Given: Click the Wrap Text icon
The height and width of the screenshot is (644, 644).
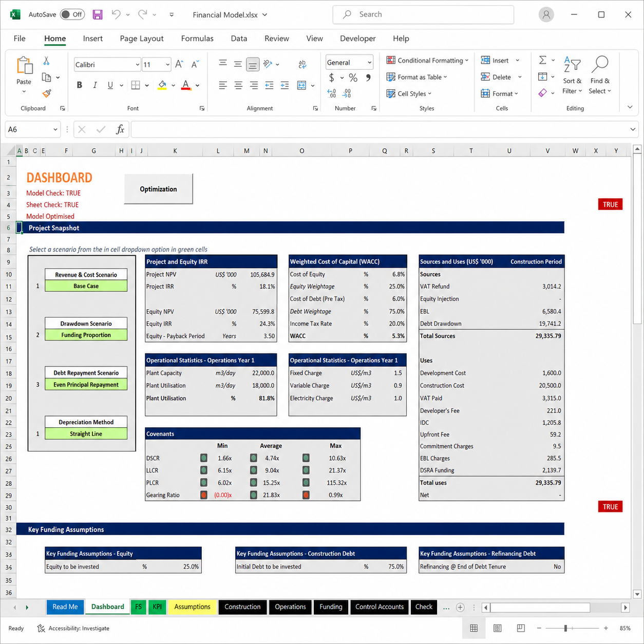Looking at the screenshot, I should coord(302,64).
